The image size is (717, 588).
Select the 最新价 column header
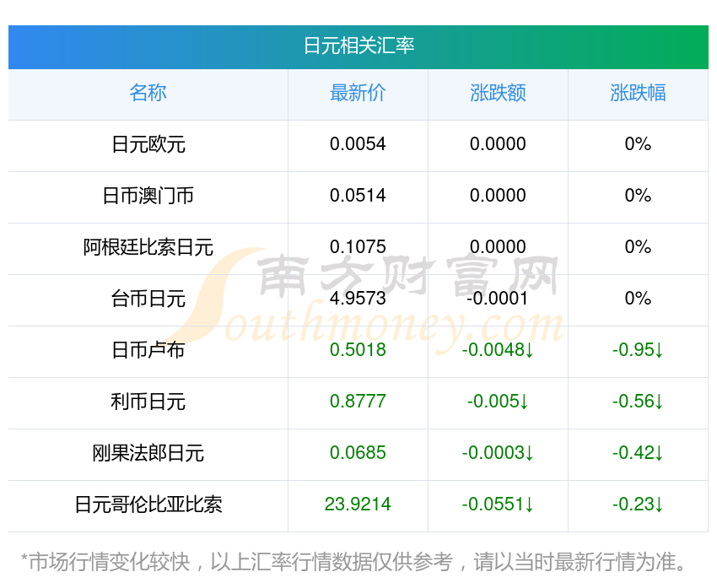[358, 93]
